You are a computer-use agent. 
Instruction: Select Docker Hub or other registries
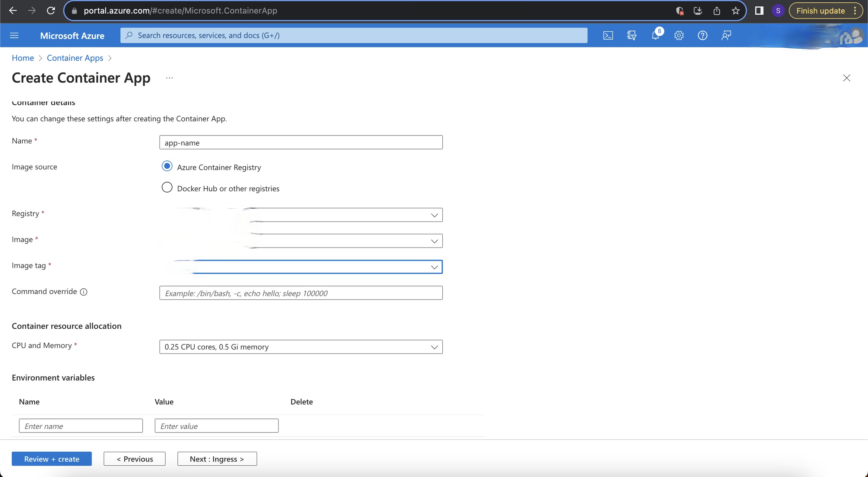tap(167, 187)
